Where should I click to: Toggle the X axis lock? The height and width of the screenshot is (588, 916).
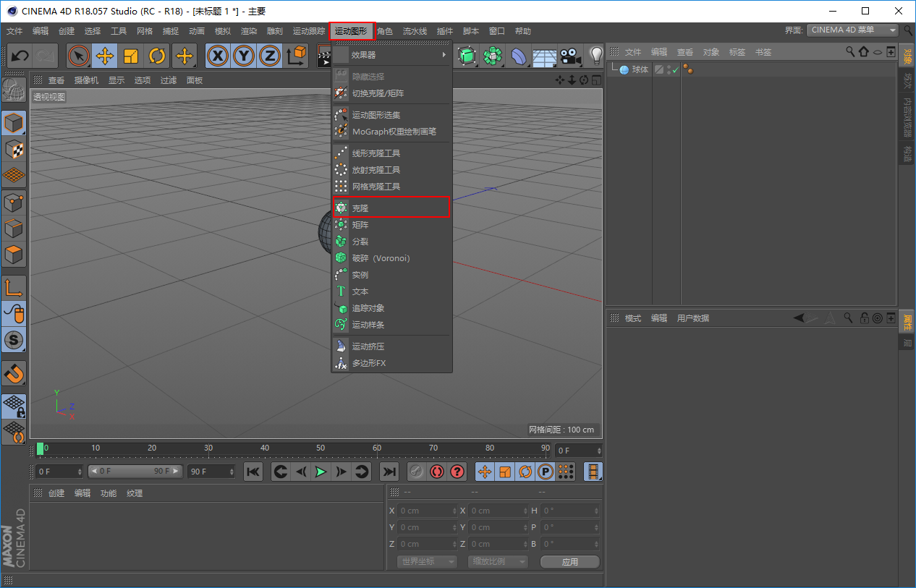(219, 56)
